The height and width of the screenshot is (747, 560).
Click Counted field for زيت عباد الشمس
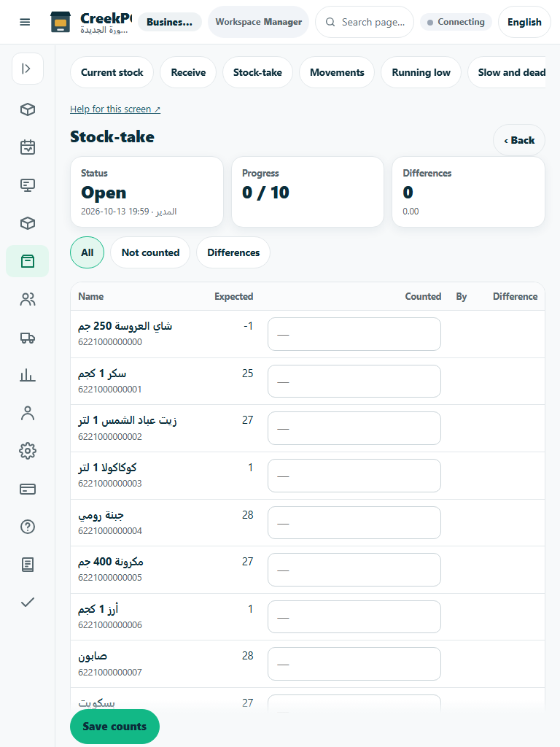pyautogui.click(x=354, y=428)
